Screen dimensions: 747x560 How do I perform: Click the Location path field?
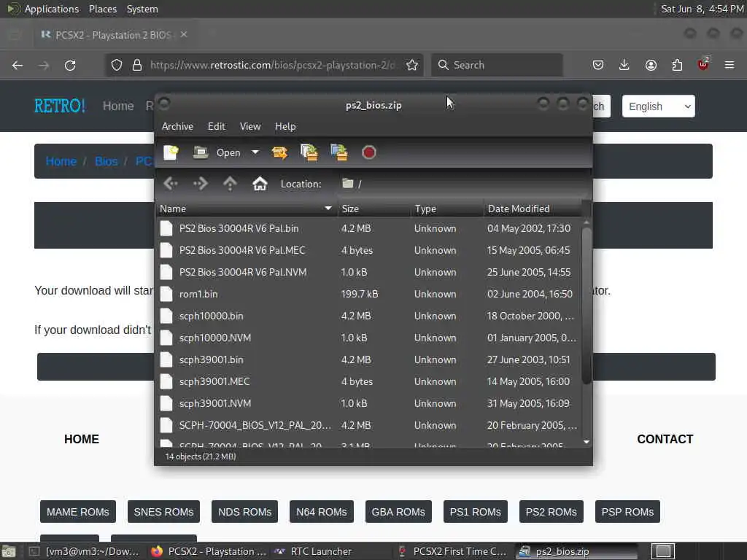463,184
